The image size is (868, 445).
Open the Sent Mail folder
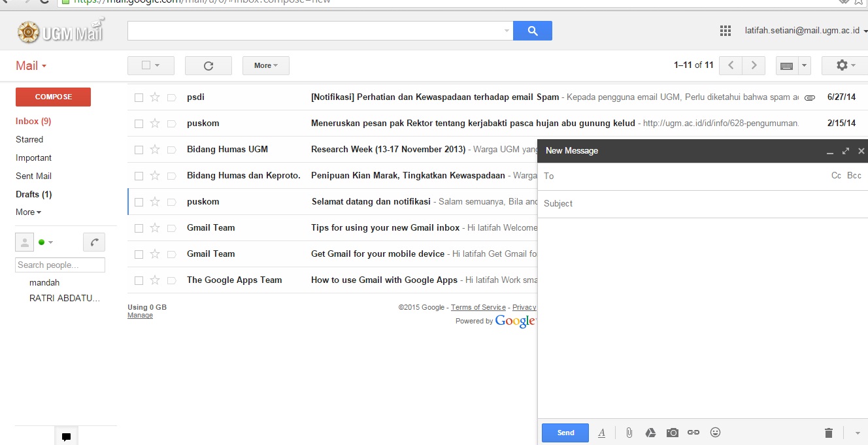click(x=33, y=176)
